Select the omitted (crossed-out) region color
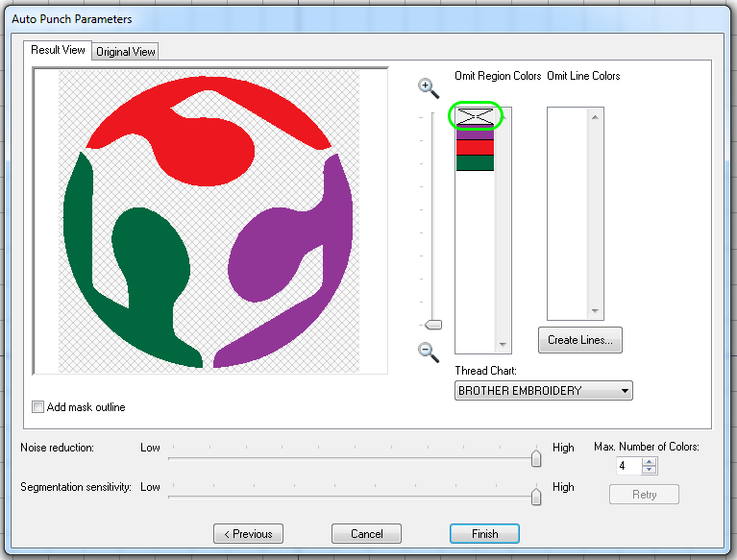The width and height of the screenshot is (737, 560). point(476,116)
